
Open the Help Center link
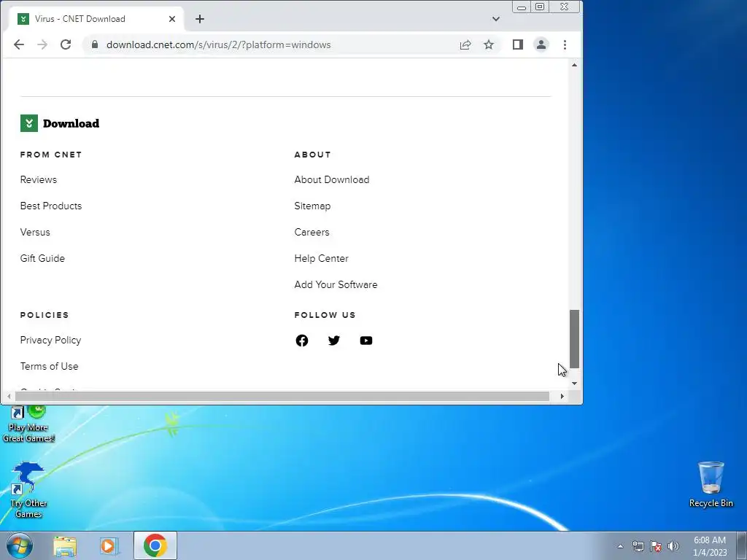tap(322, 258)
